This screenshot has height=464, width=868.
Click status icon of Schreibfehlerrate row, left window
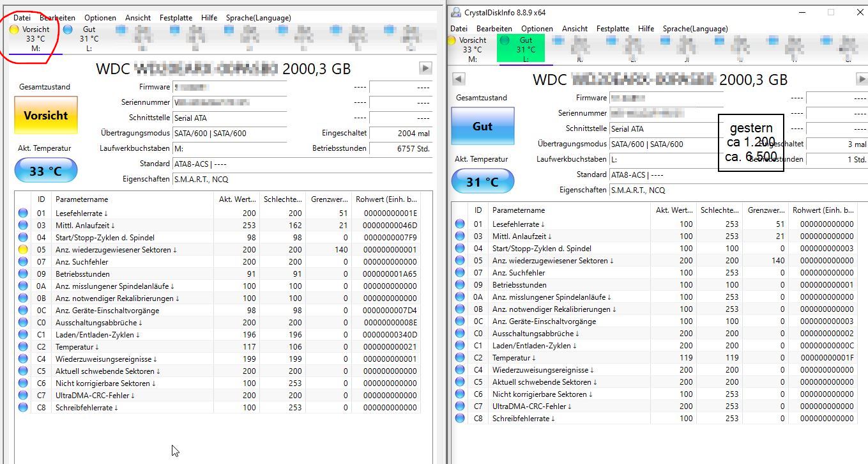click(23, 407)
